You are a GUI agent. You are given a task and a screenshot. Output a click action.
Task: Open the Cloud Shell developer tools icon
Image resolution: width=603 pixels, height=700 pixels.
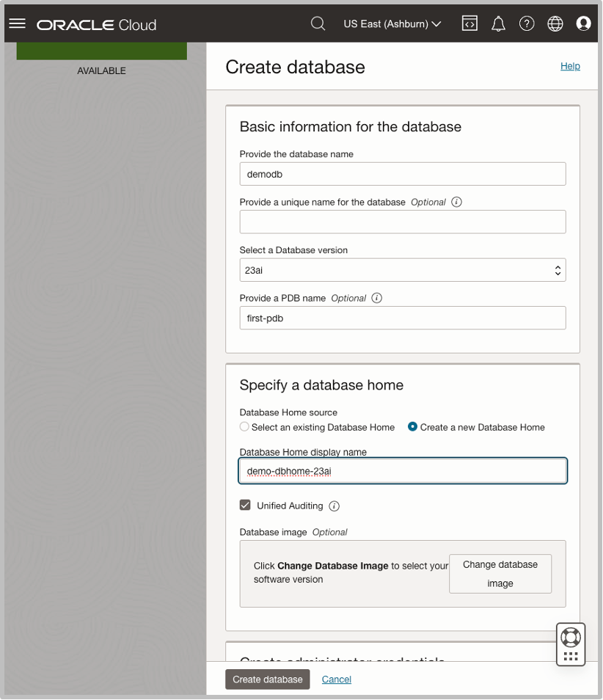(x=469, y=23)
